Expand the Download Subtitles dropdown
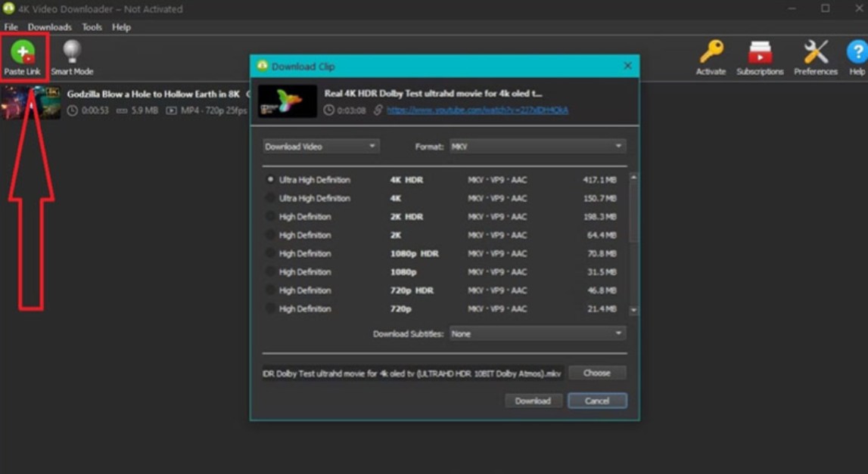Image resolution: width=868 pixels, height=474 pixels. click(x=537, y=333)
